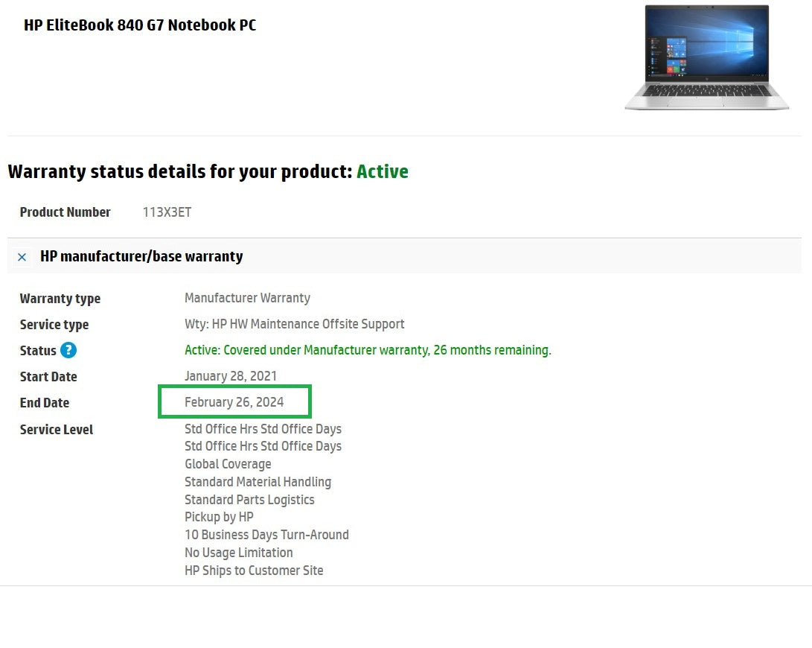Viewport: 812px width, 648px height.
Task: Click the Global Coverage service level entry
Action: pos(228,464)
